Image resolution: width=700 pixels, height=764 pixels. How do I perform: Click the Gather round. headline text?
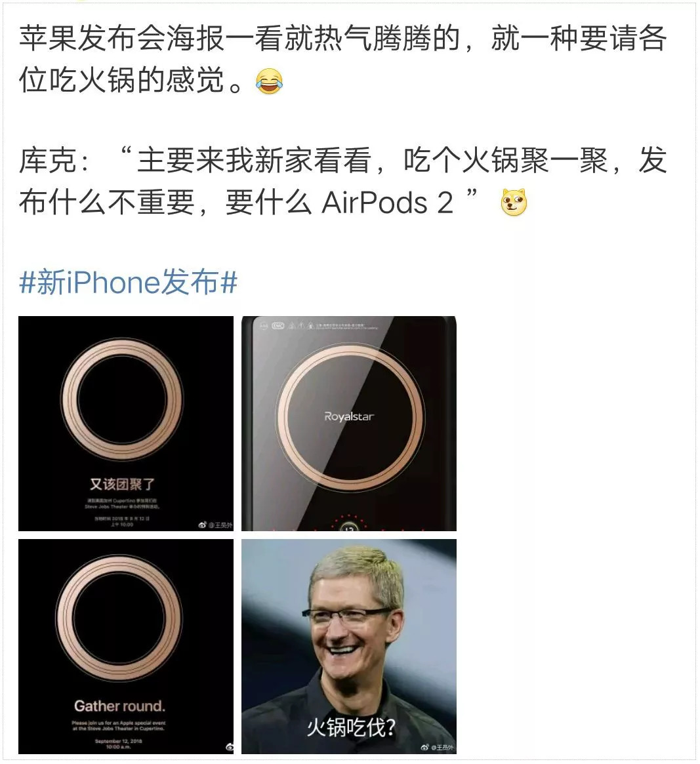coord(119,706)
